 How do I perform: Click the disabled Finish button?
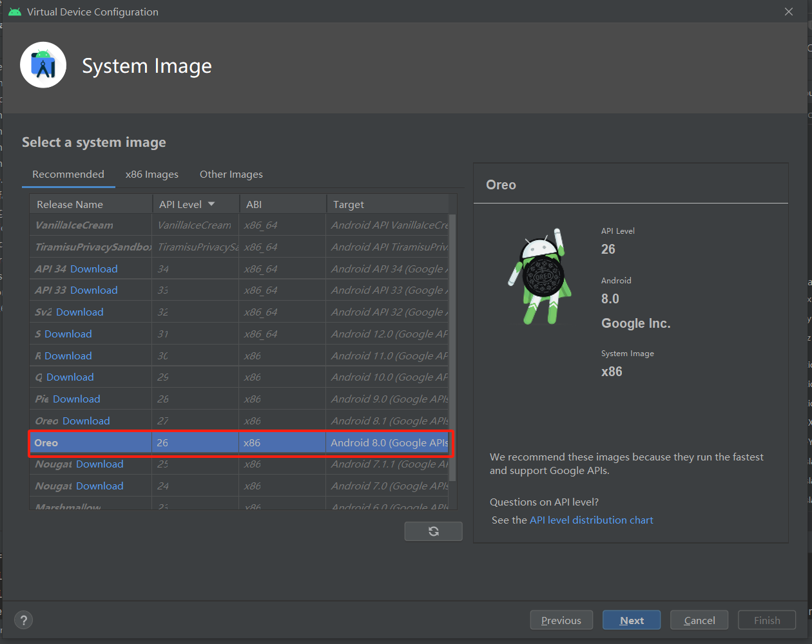coord(767,620)
